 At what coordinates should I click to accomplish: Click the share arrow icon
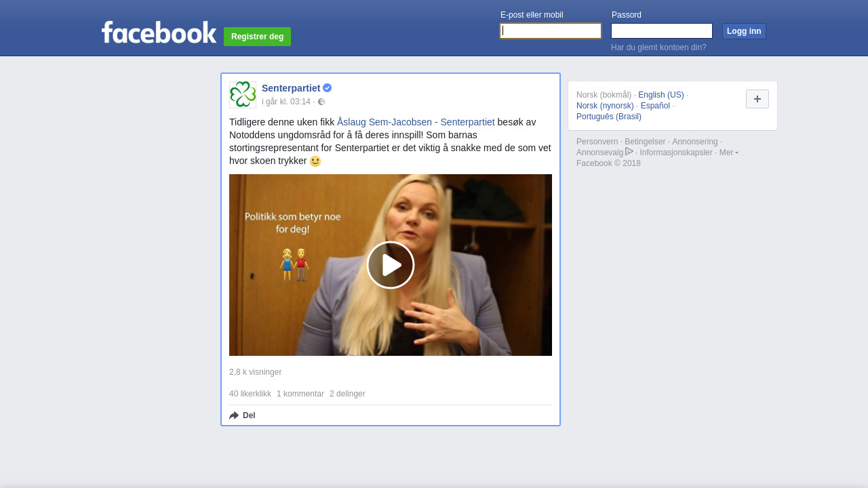(234, 415)
